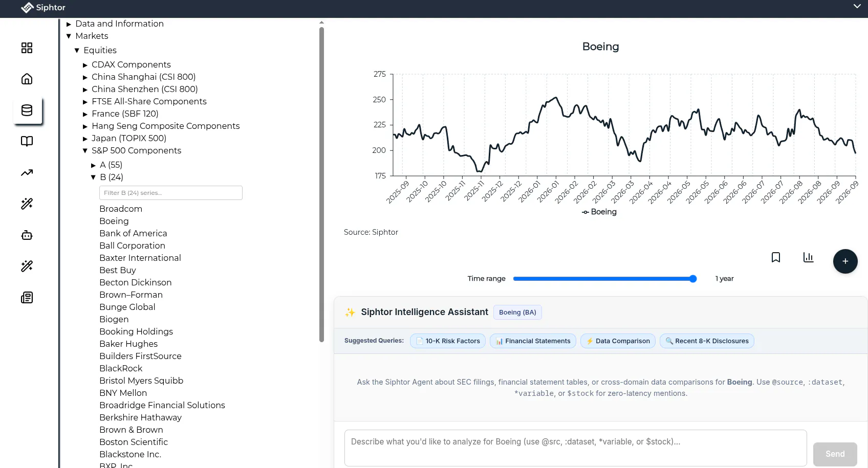Collapse the Markets node
This screenshot has width=868, height=468.
coord(69,36)
